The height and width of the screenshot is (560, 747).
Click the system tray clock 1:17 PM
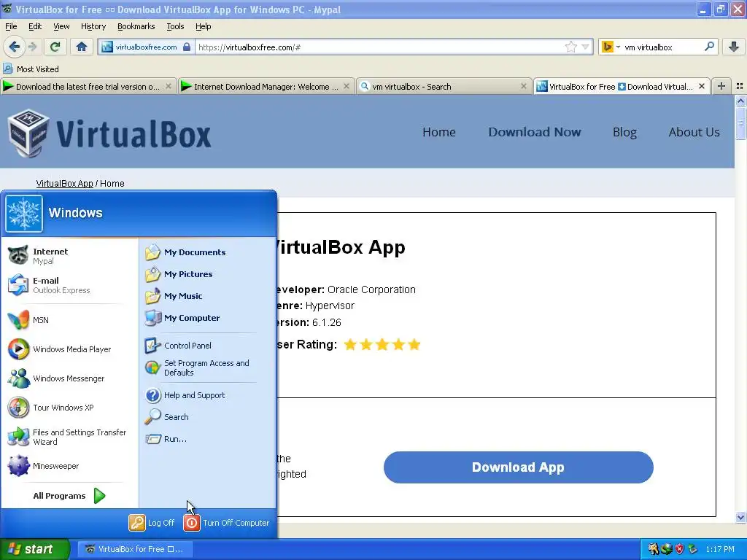(x=720, y=549)
